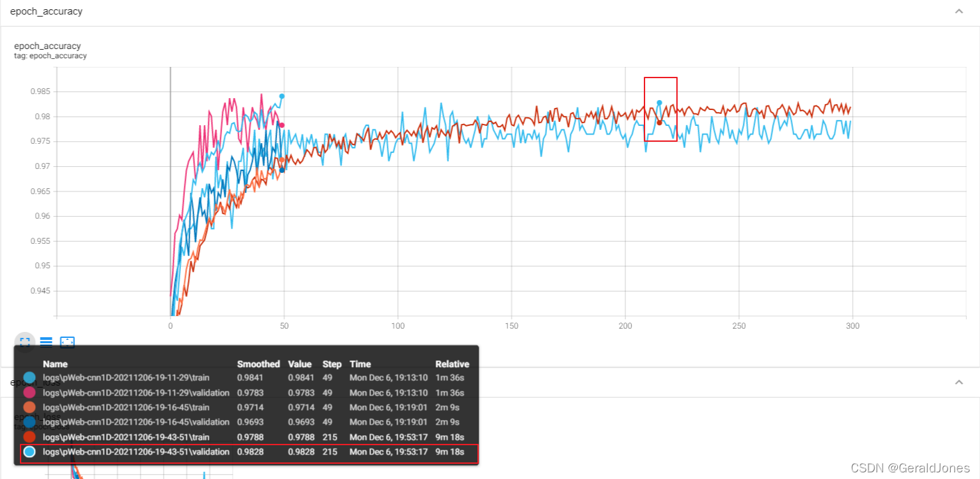
Task: Click the light blue marker at step 215
Action: pyautogui.click(x=659, y=103)
